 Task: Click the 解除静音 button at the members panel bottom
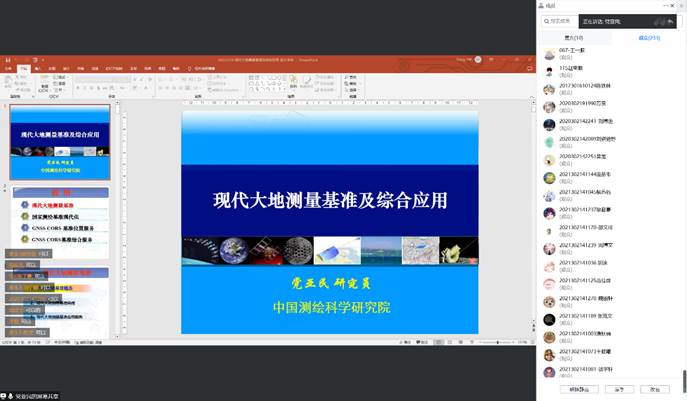[579, 389]
